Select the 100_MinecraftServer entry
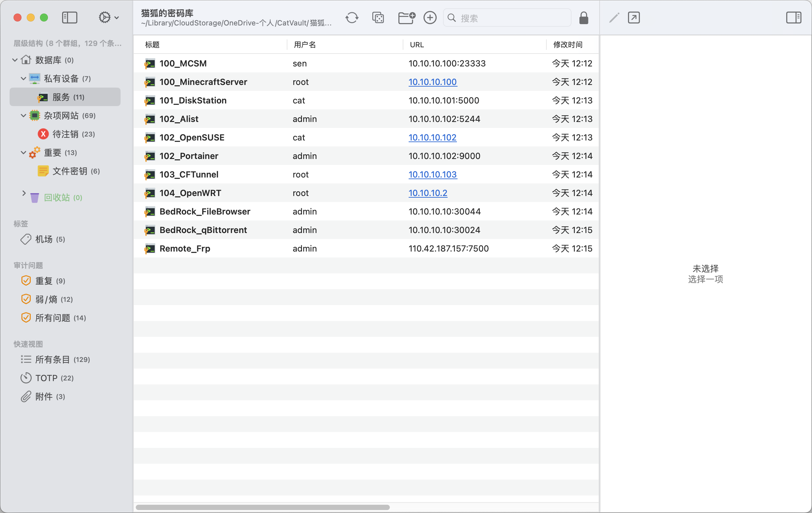 366,82
